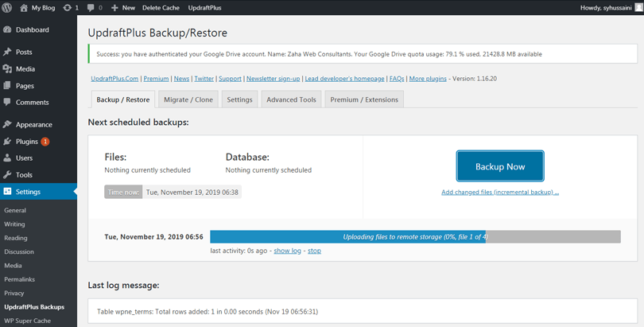Click the show log link
644x327 pixels.
click(x=288, y=251)
